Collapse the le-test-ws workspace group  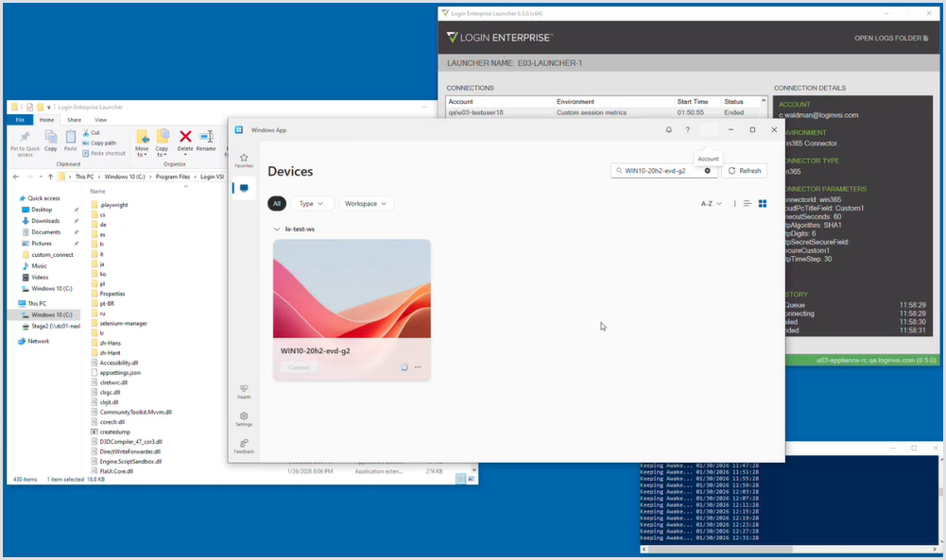pos(277,229)
